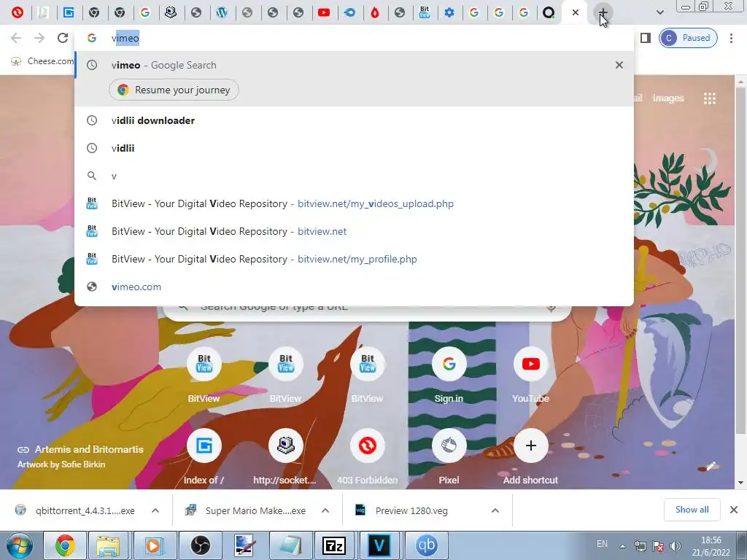Go forward to the next page
The image size is (747, 560).
point(39,38)
